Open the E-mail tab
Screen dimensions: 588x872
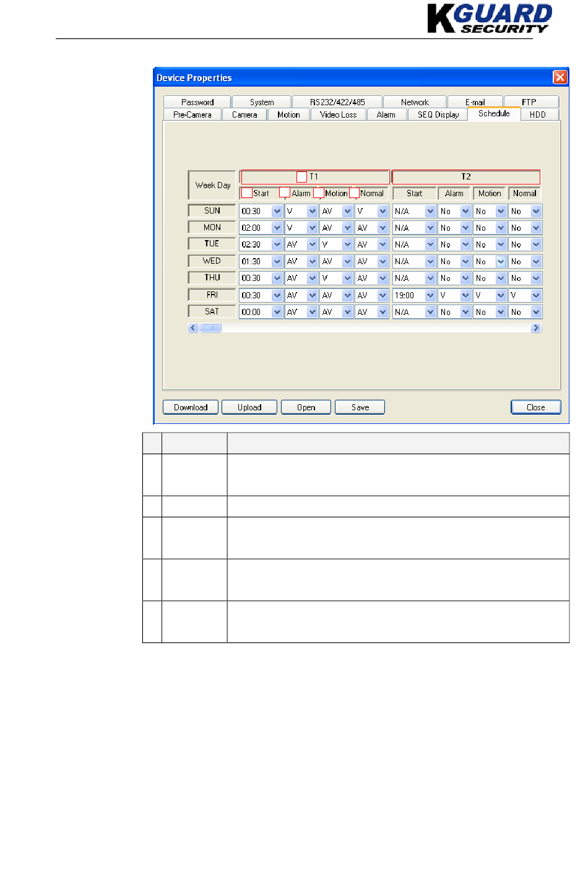coord(475,102)
